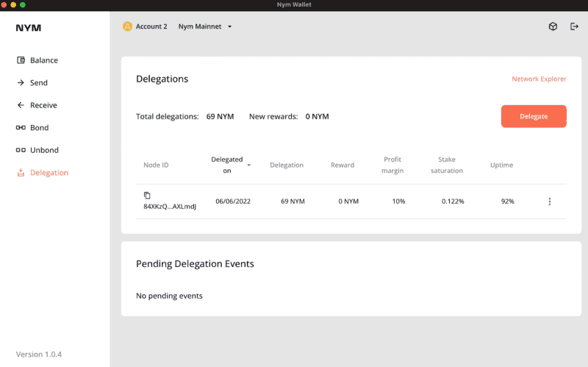Open the Bond section label
Image resolution: width=588 pixels, height=367 pixels.
[x=40, y=128]
